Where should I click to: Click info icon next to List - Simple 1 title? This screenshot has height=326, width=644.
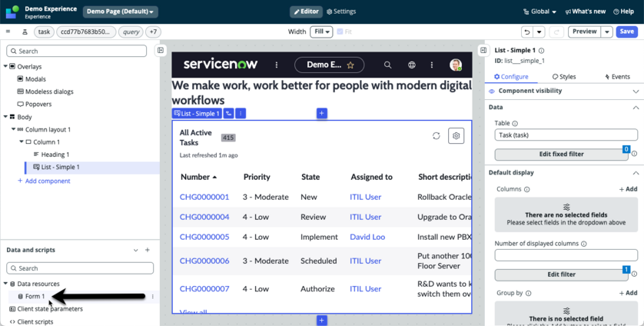point(541,51)
